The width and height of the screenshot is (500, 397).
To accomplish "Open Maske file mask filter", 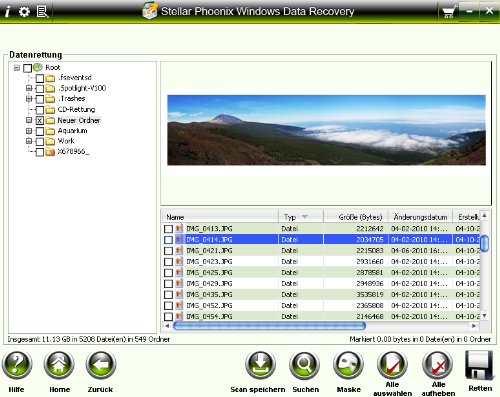I will coord(348,365).
